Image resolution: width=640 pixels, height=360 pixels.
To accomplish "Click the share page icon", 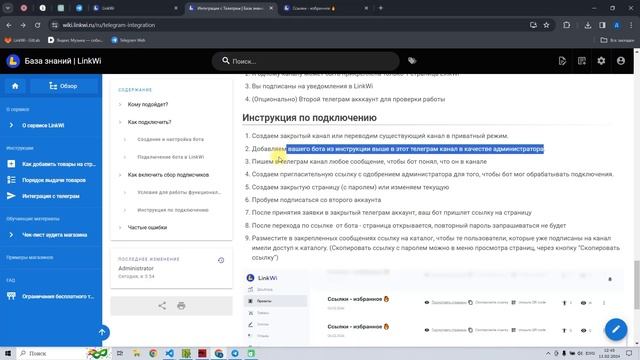I will tap(162, 306).
